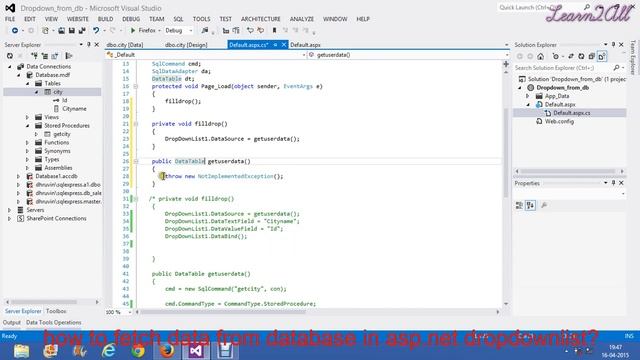Start debugging with the green play icon
The height and width of the screenshot is (360, 640).
133,31
